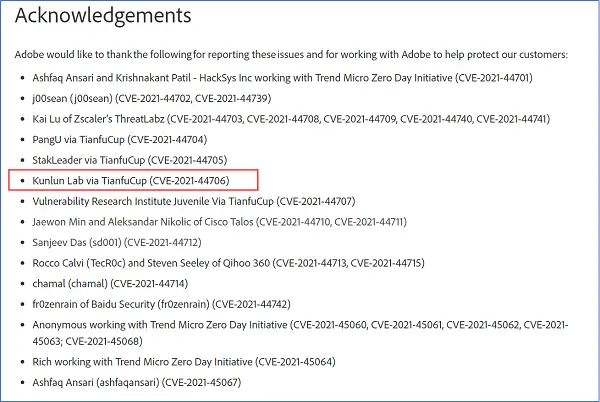Click the bullet before Kunlun Lab
The width and height of the screenshot is (600, 402).
tap(23, 181)
